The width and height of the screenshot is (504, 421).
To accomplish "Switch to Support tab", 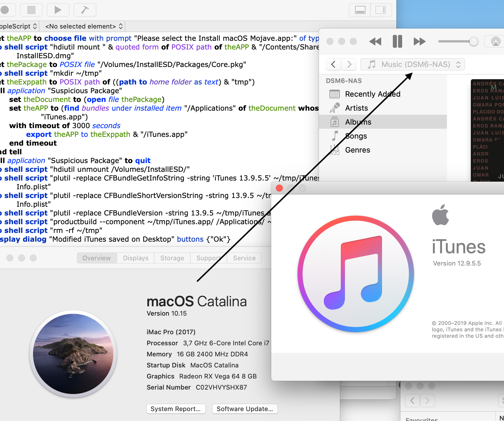I will click(x=209, y=258).
